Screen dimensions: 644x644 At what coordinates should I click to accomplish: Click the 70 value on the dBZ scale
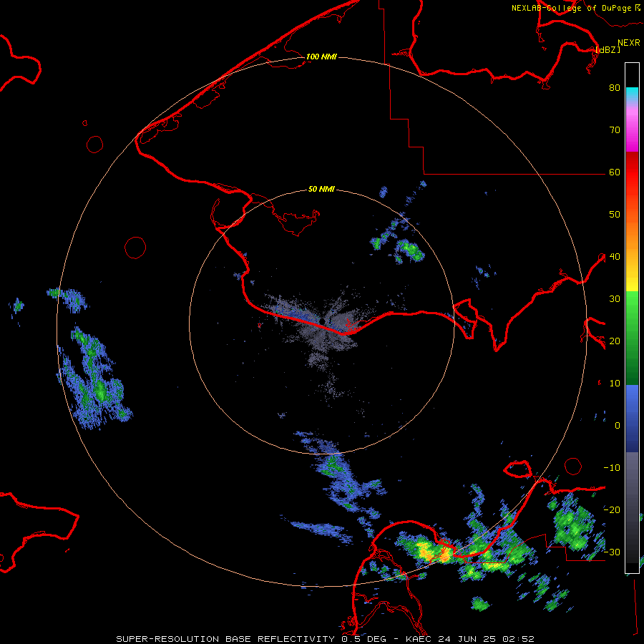point(615,130)
